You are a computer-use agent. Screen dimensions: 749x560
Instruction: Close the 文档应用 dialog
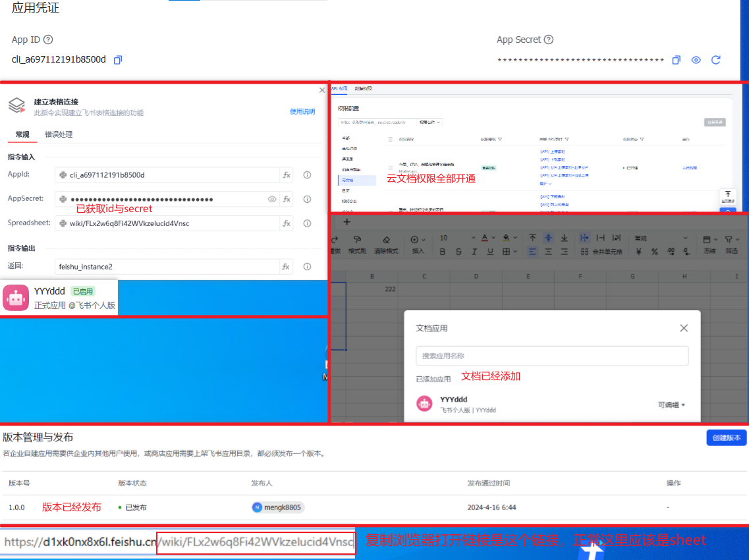(684, 328)
